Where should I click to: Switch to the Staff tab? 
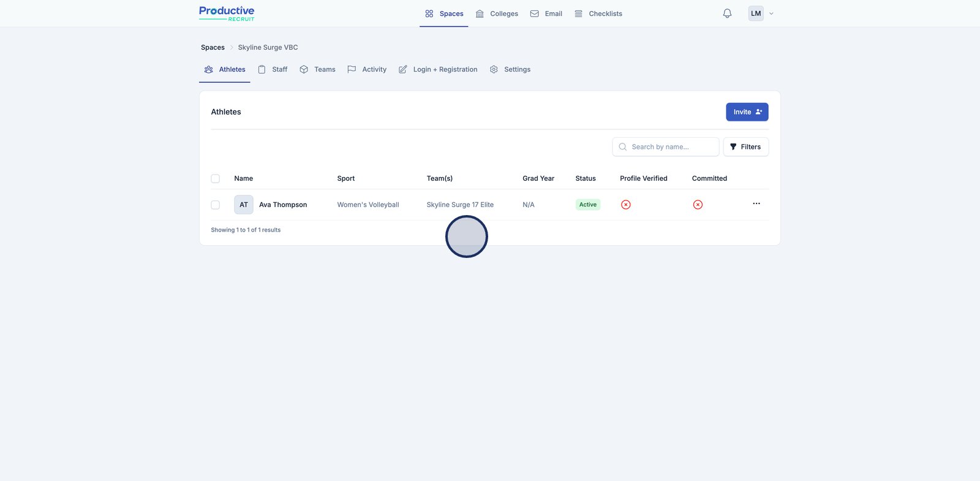tap(273, 69)
